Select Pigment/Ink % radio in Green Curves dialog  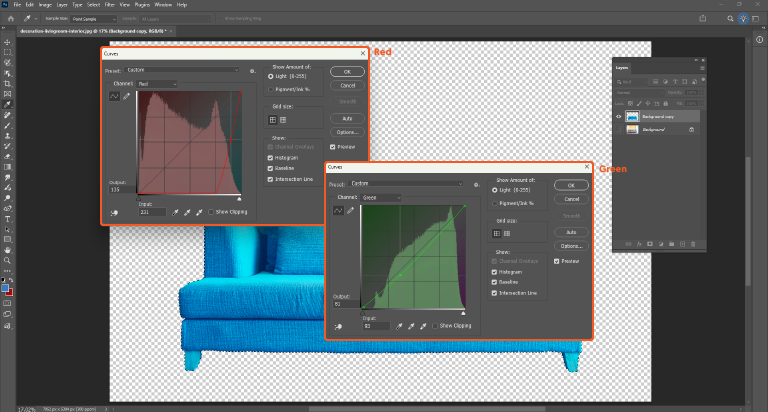pos(494,203)
